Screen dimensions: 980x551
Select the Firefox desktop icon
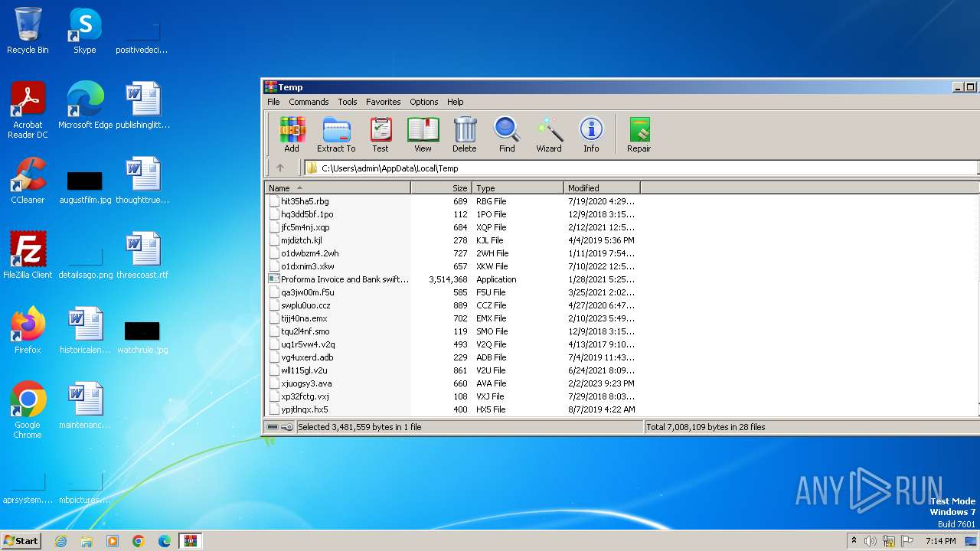[x=28, y=331]
